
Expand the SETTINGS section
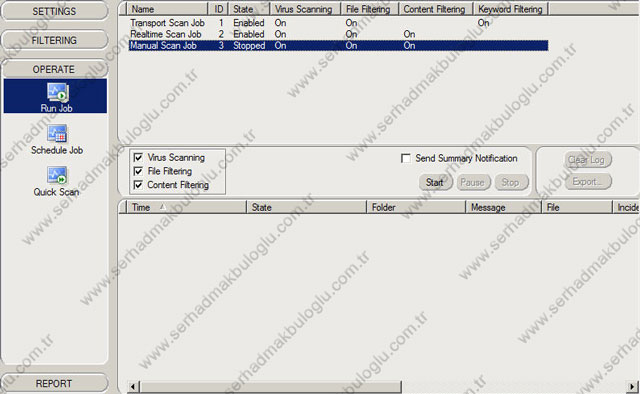click(54, 11)
